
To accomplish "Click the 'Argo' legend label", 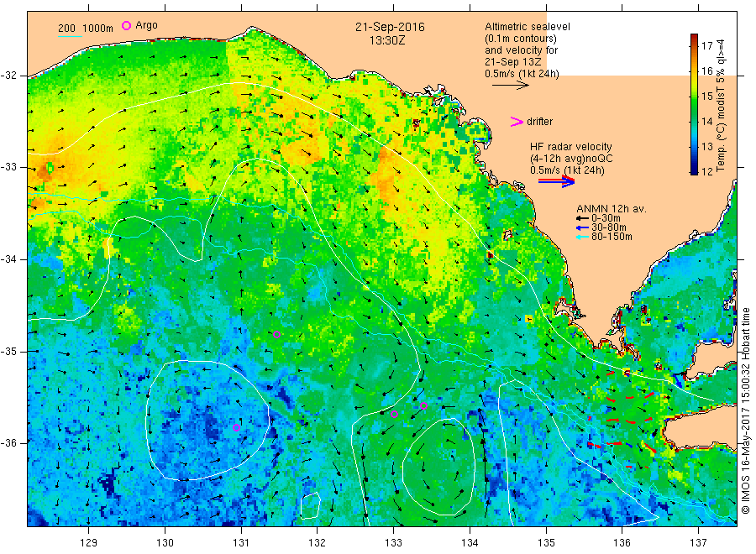I will (x=146, y=25).
